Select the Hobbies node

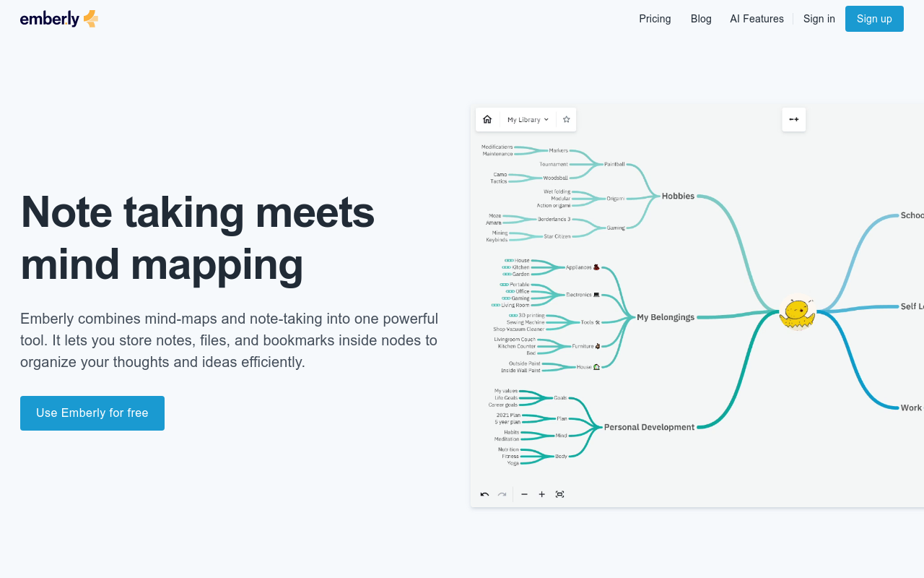(x=678, y=196)
